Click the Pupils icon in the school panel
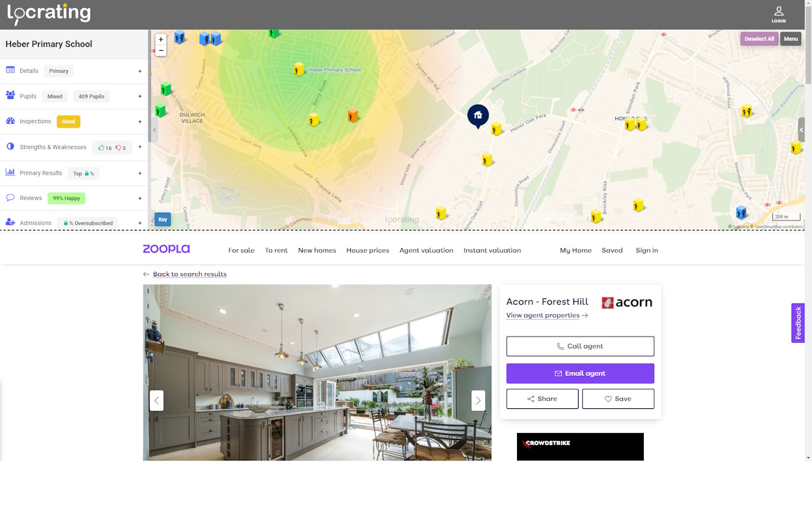This screenshot has height=508, width=812. [x=9, y=96]
